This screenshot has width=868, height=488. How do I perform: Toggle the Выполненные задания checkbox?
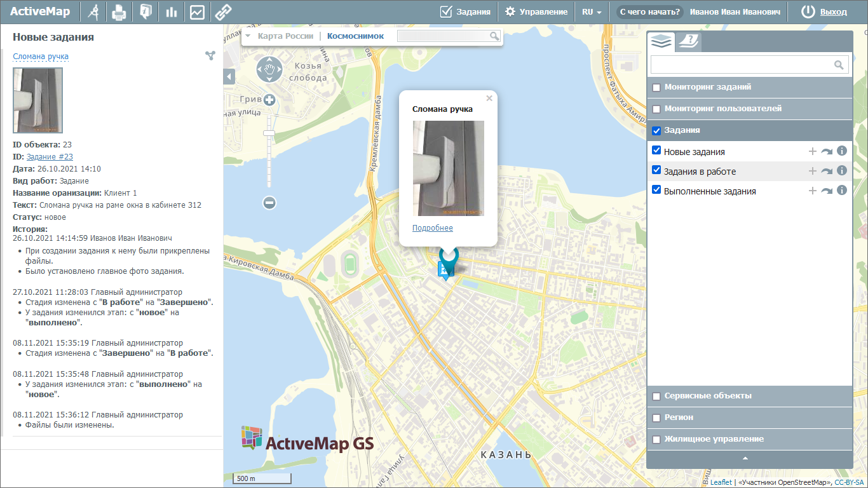click(656, 191)
